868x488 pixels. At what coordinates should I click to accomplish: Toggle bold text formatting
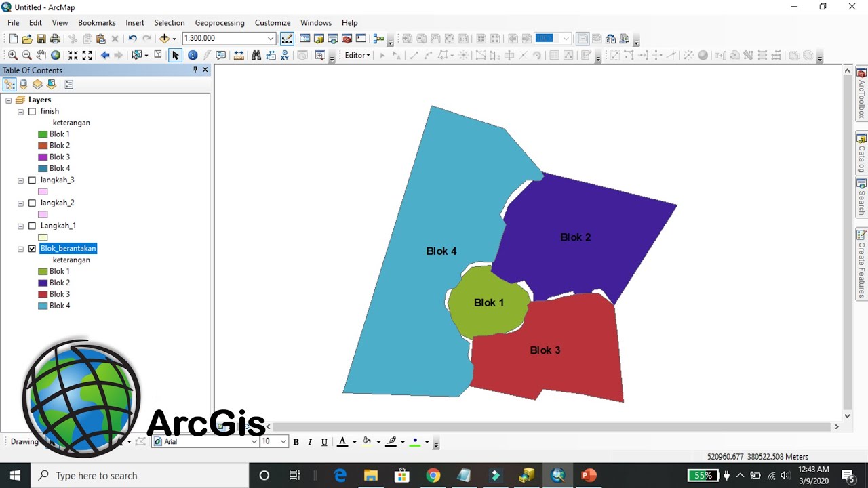click(296, 442)
